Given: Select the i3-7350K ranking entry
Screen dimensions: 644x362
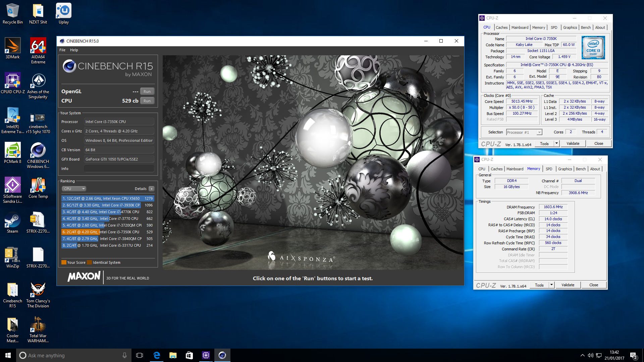Looking at the screenshot, I should 108,232.
